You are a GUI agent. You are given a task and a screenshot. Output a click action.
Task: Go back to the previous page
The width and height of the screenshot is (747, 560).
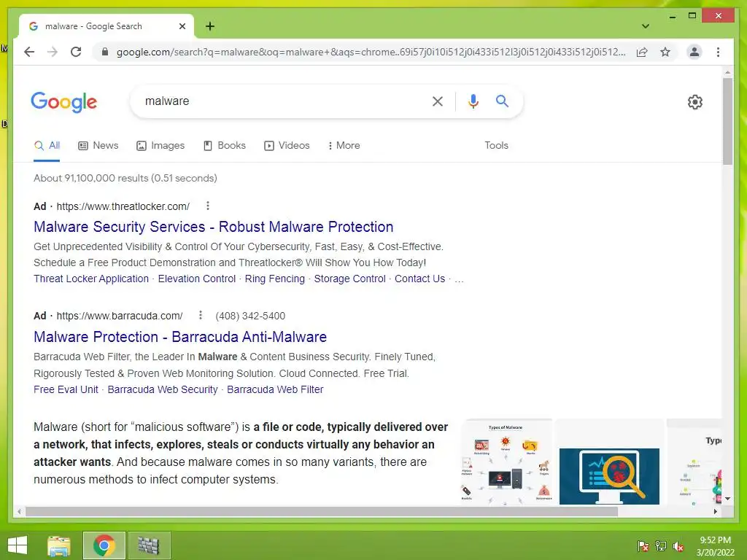point(29,52)
